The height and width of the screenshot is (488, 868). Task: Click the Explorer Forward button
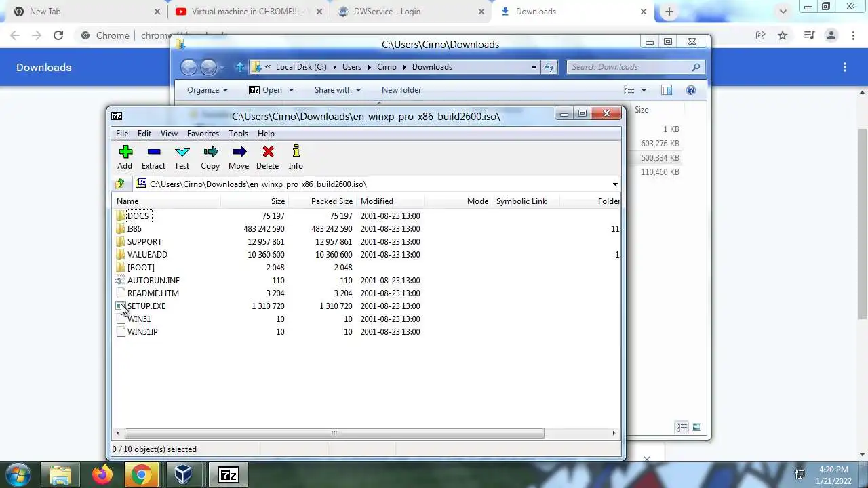pos(208,67)
